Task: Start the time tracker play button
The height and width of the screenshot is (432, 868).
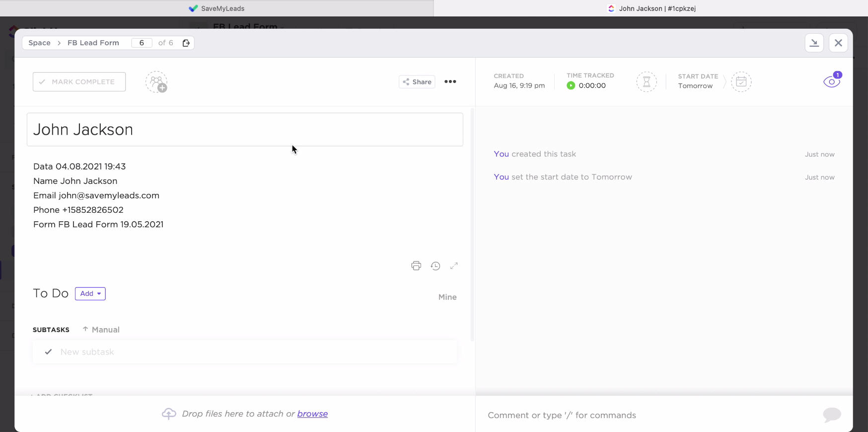Action: tap(571, 86)
